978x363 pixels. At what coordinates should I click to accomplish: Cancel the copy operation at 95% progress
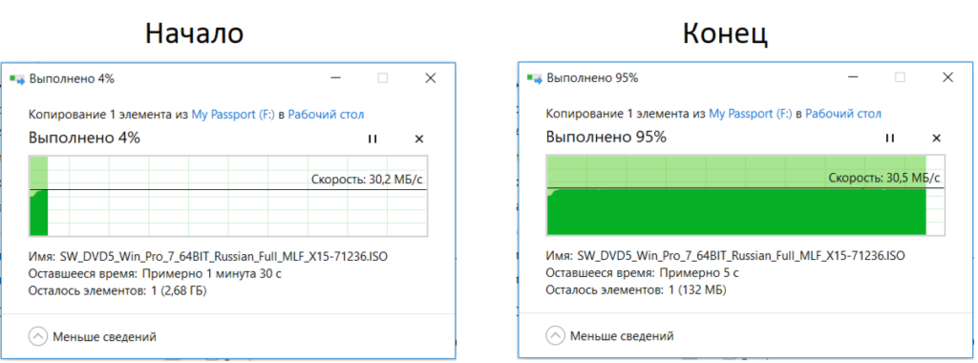tap(937, 138)
